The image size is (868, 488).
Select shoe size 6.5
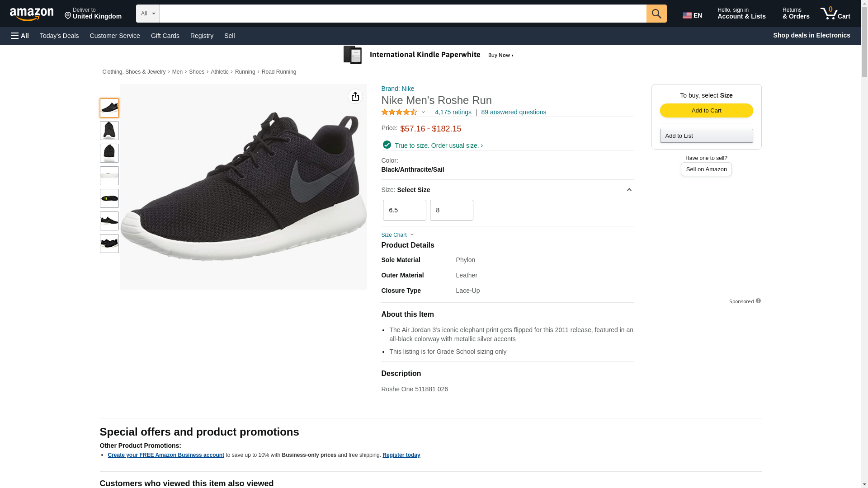404,210
